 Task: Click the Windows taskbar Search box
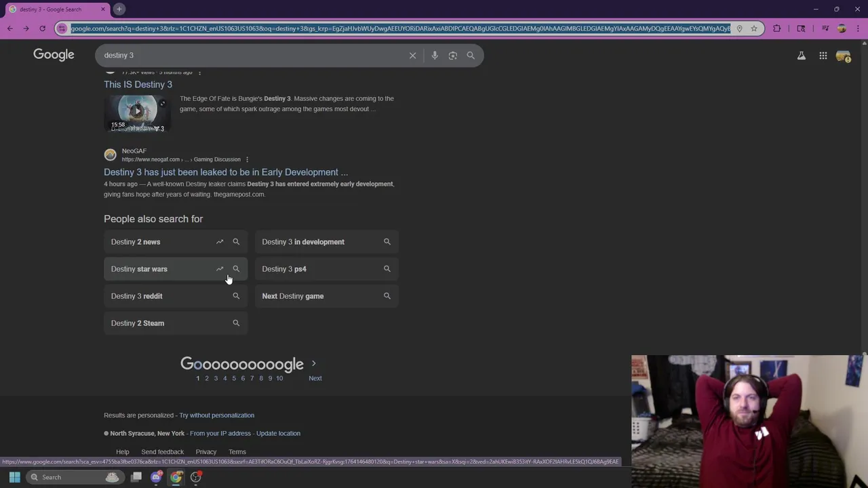(75, 477)
